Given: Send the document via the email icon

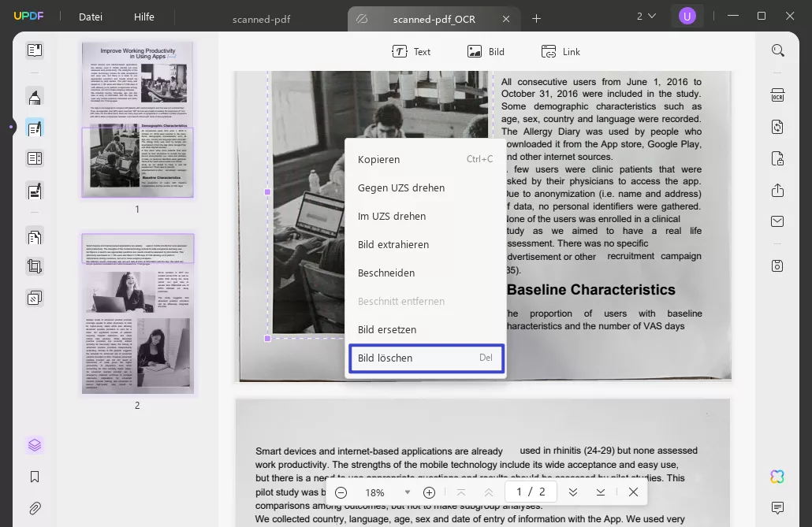Looking at the screenshot, I should coord(777,221).
